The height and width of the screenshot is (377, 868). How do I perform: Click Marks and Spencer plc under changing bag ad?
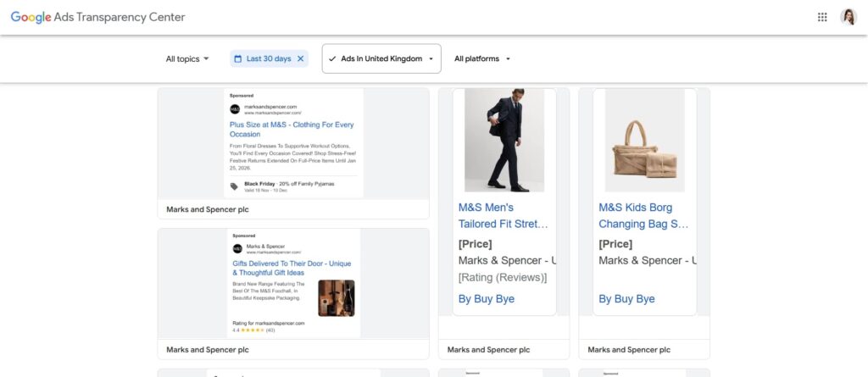(x=630, y=350)
